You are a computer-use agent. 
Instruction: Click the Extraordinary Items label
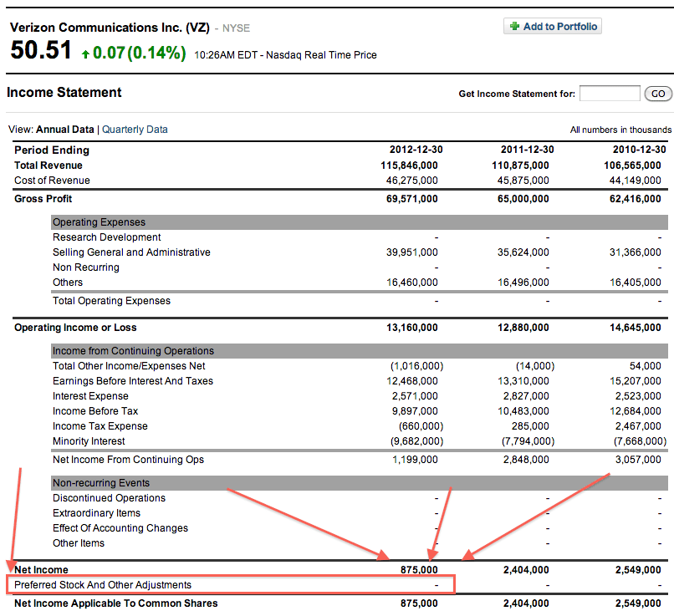96,513
